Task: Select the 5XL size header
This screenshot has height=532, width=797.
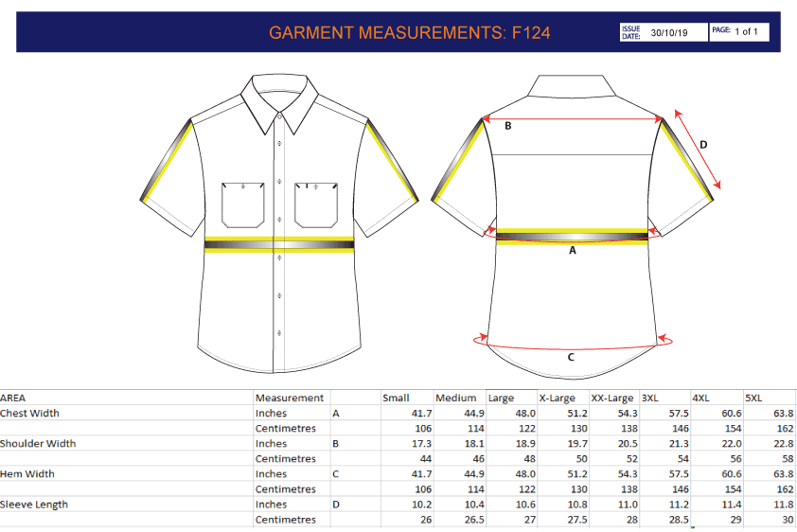Action: [x=753, y=398]
